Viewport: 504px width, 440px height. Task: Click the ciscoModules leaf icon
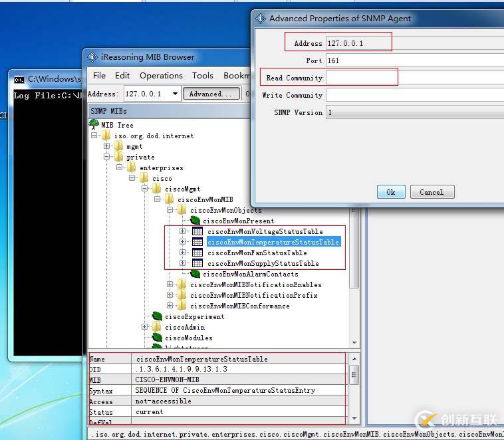tap(157, 338)
